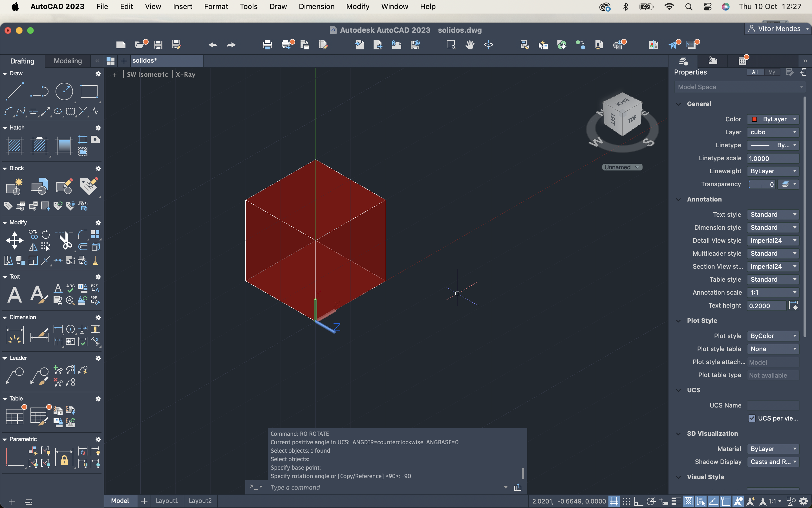Toggle lineweight display in status bar
The image size is (812, 508).
(676, 501)
